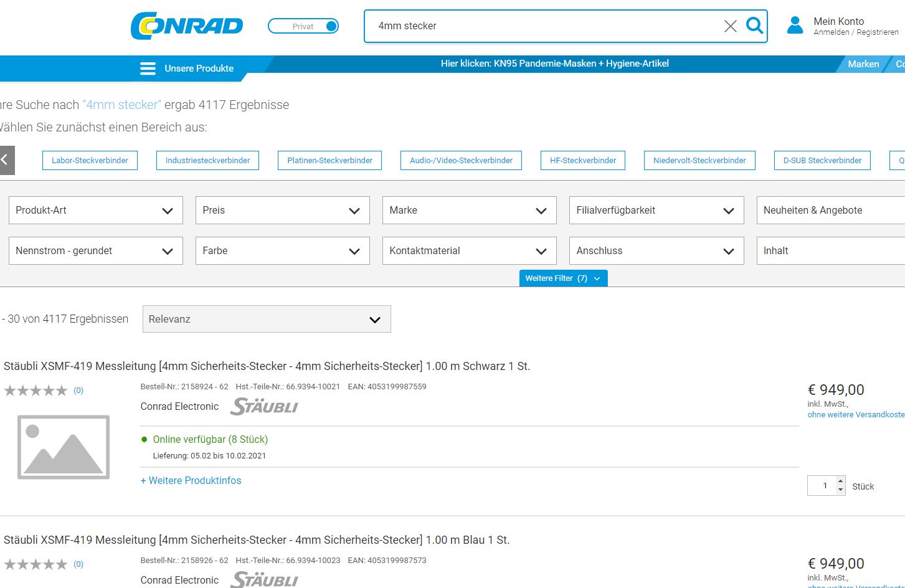Click placeholder image of Schwarz Messleitung

point(64,447)
